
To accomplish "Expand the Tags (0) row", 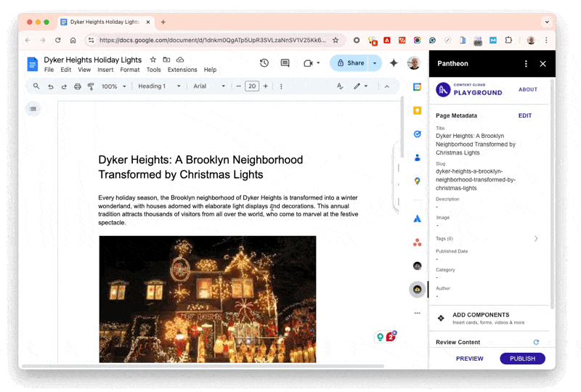I will (x=536, y=238).
